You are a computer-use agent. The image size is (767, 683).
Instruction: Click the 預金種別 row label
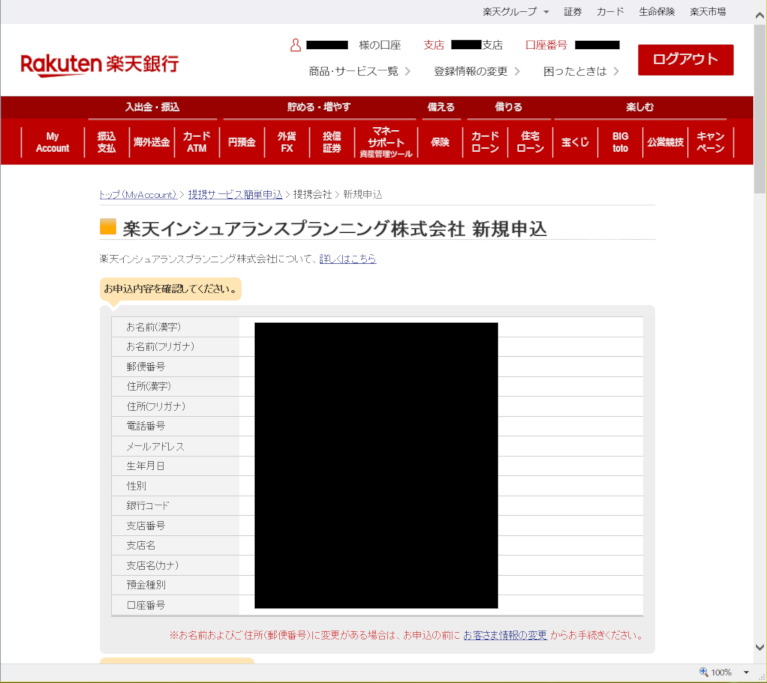146,585
